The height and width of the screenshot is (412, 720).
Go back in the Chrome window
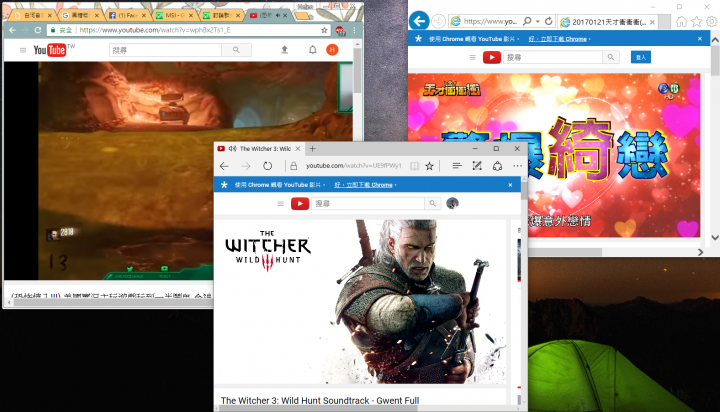tap(12, 30)
